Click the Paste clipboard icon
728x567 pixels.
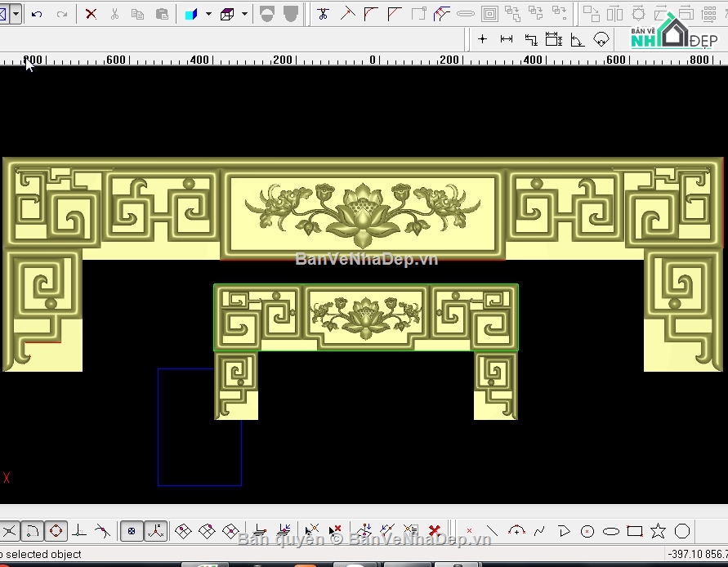click(x=162, y=14)
